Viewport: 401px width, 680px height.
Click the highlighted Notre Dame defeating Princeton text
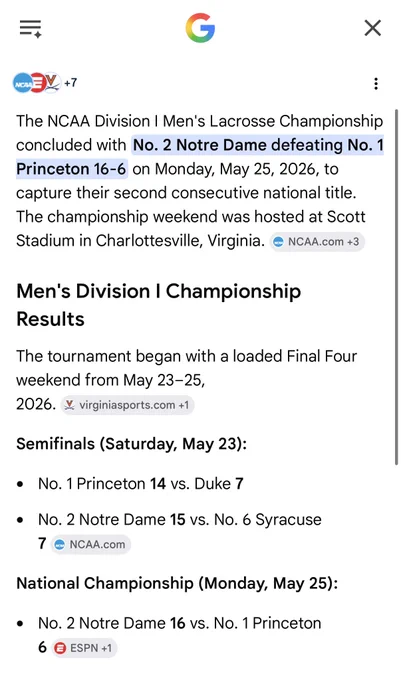click(x=200, y=157)
